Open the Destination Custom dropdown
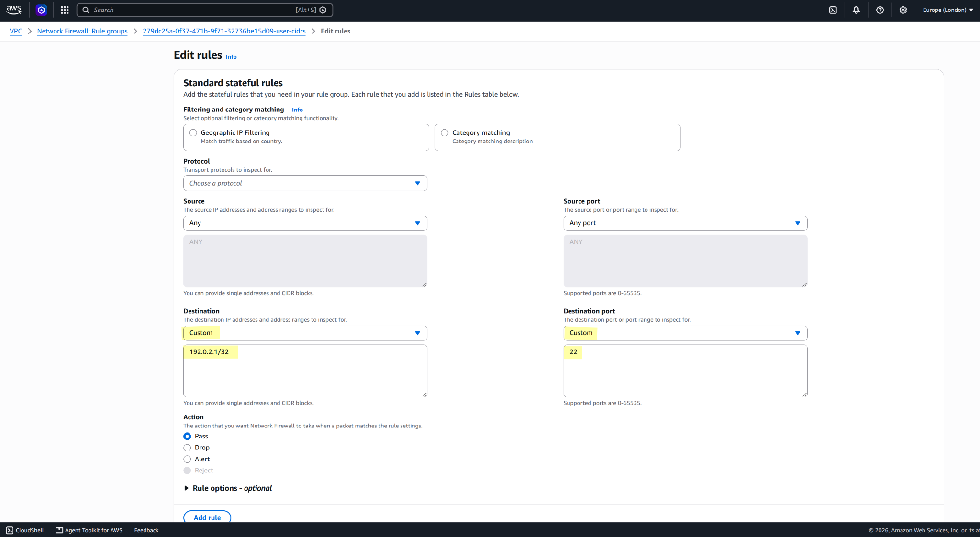Image resolution: width=980 pixels, height=537 pixels. tap(305, 333)
